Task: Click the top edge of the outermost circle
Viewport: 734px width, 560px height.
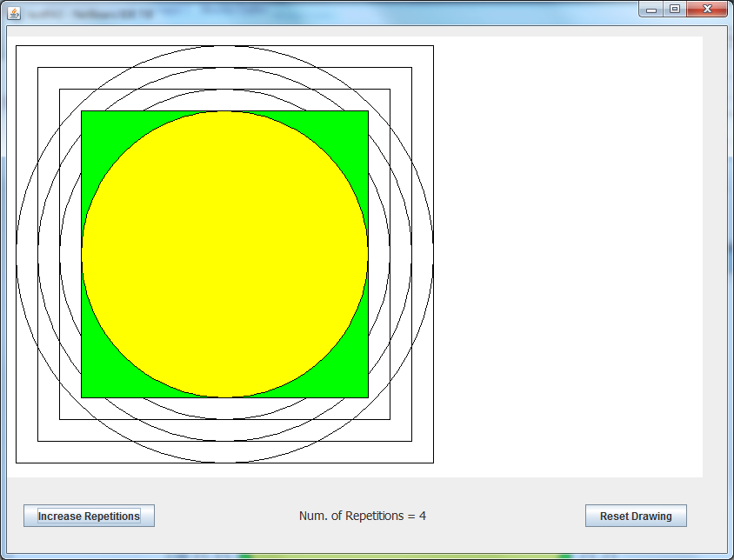Action: tap(224, 46)
